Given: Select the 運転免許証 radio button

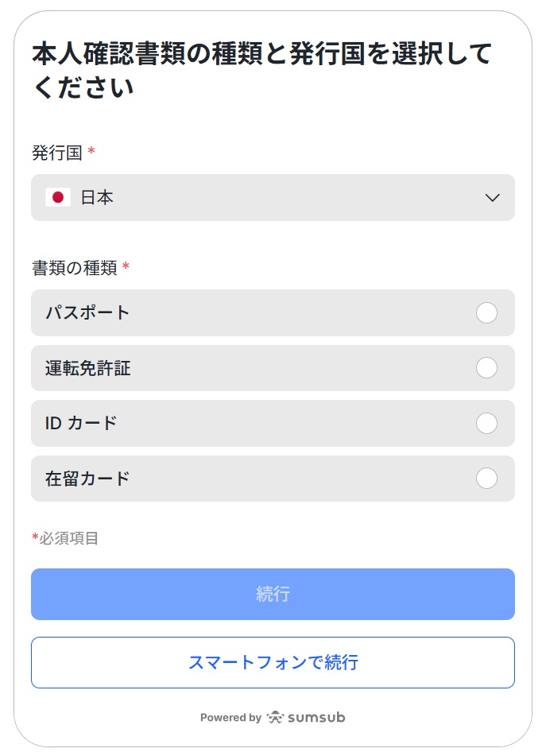Looking at the screenshot, I should (486, 368).
